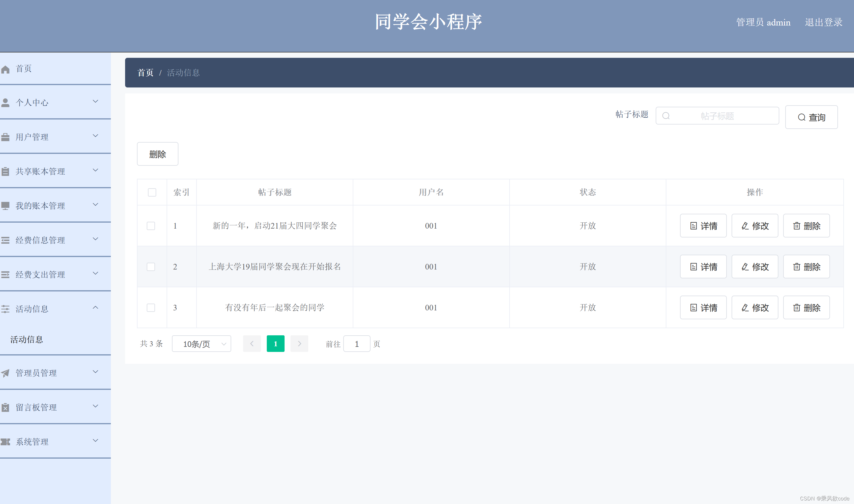Open the 10条/页 page size dropdown
This screenshot has width=854, height=504.
(x=201, y=344)
